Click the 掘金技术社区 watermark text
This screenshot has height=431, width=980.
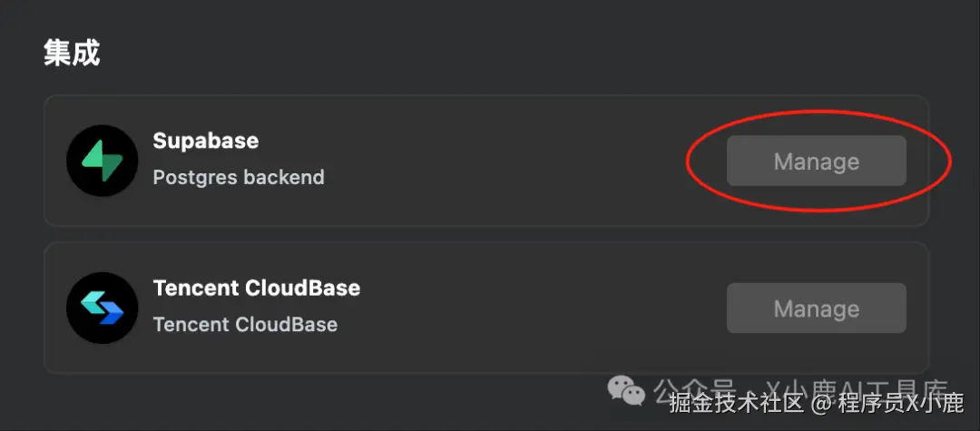[737, 403]
